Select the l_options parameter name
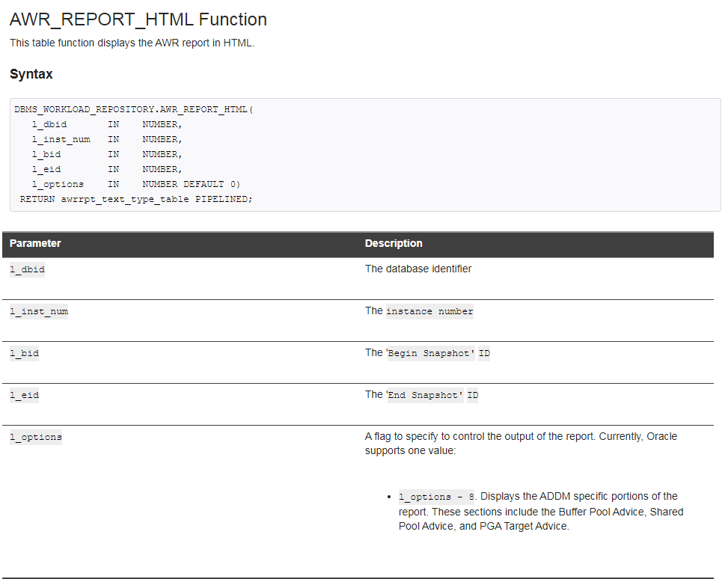 [x=35, y=437]
